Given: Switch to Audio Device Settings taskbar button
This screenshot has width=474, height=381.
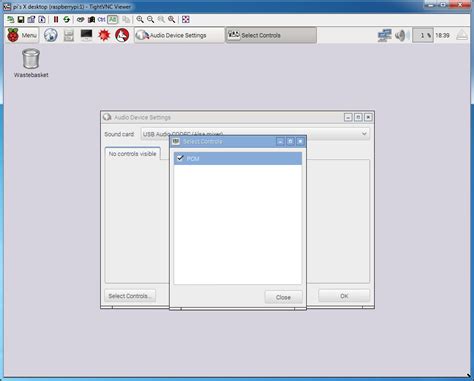Looking at the screenshot, I should point(180,35).
